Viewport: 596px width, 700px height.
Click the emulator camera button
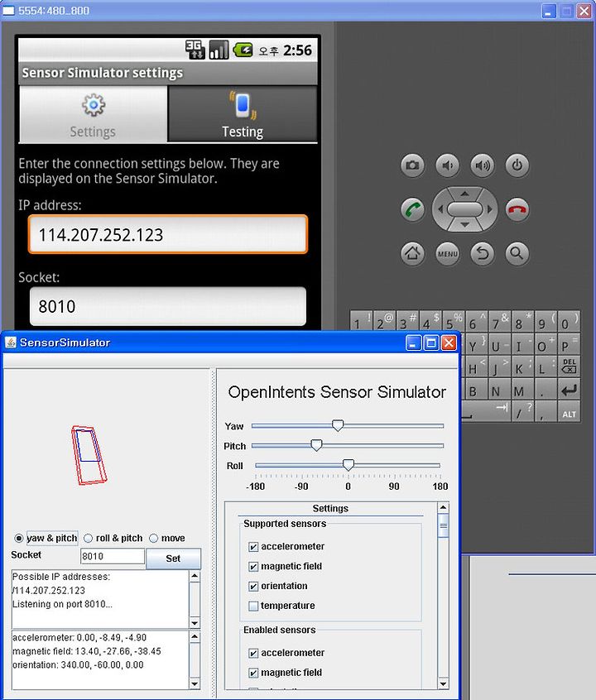(x=412, y=165)
